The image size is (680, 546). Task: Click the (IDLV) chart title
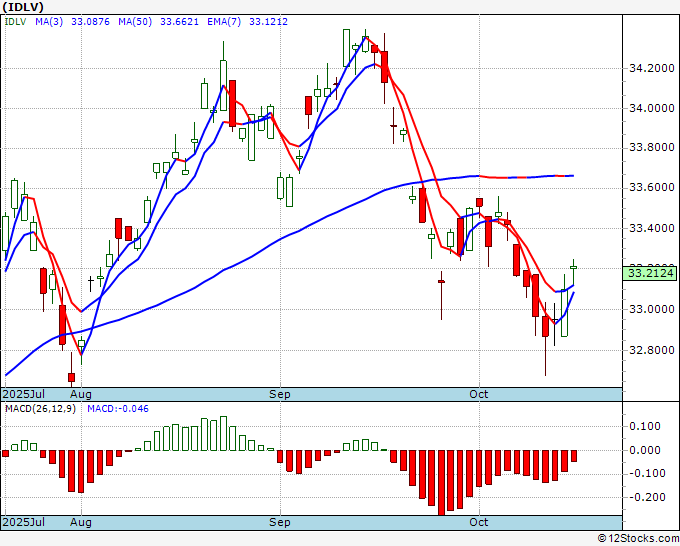pyautogui.click(x=23, y=7)
